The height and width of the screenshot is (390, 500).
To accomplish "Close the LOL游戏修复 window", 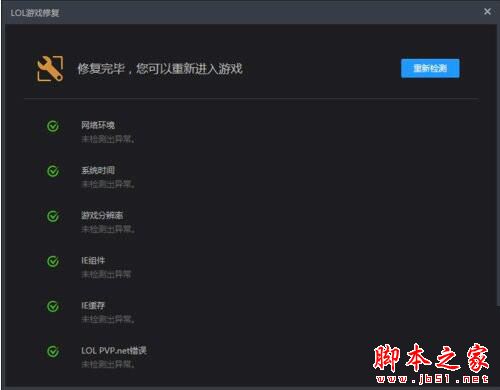I will [487, 12].
